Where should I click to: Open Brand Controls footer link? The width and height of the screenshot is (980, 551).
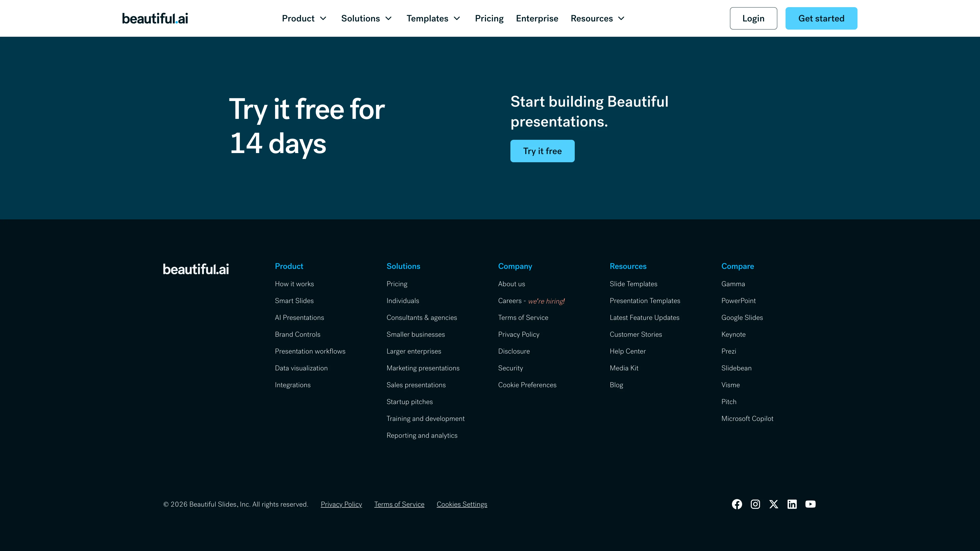coord(298,335)
